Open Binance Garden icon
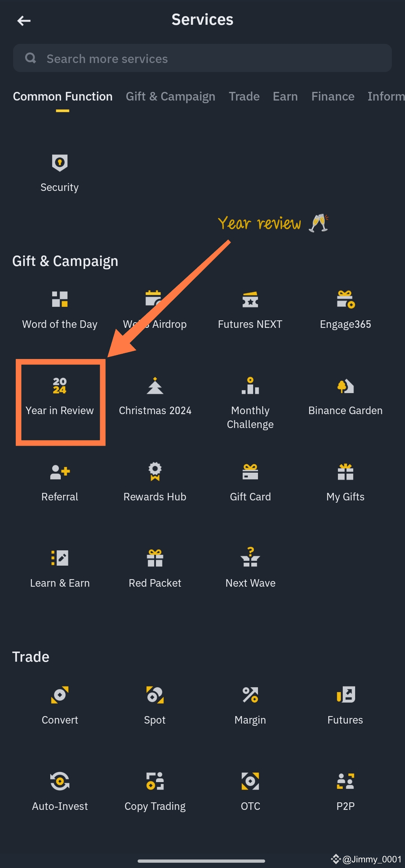The height and width of the screenshot is (868, 405). 345,386
